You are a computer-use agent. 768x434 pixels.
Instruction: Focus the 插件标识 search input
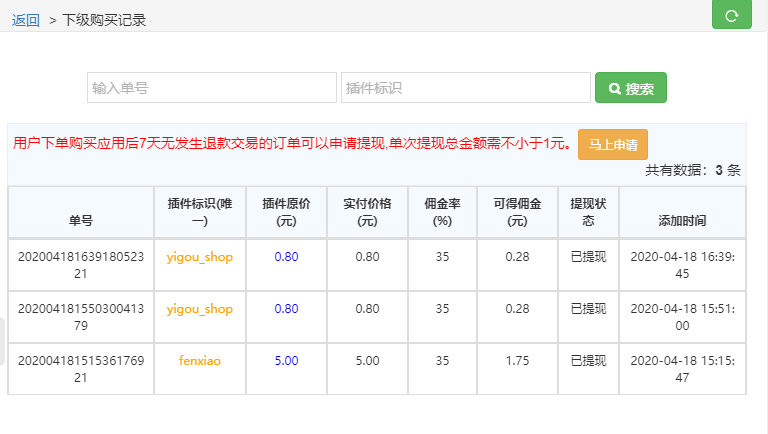tap(465, 88)
